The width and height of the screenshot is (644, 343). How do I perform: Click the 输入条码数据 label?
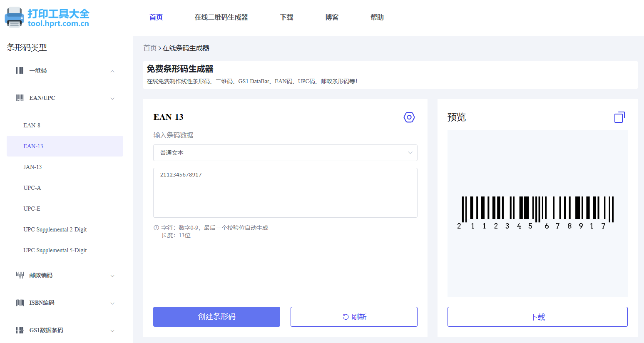click(x=173, y=135)
